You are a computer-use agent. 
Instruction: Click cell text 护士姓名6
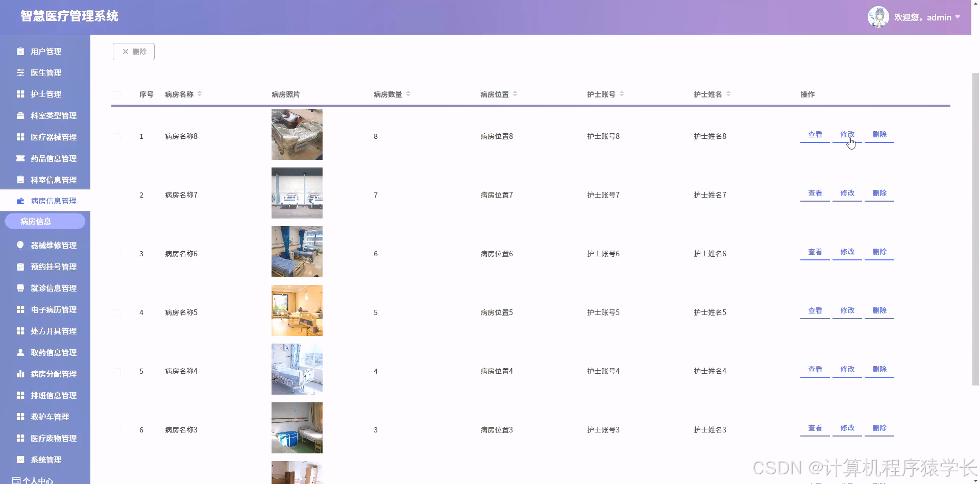click(710, 254)
